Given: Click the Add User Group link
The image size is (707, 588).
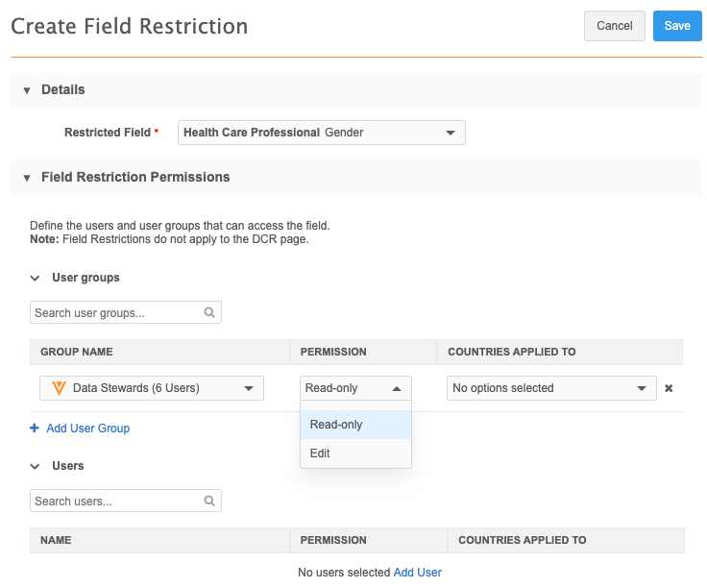Looking at the screenshot, I should tap(87, 429).
